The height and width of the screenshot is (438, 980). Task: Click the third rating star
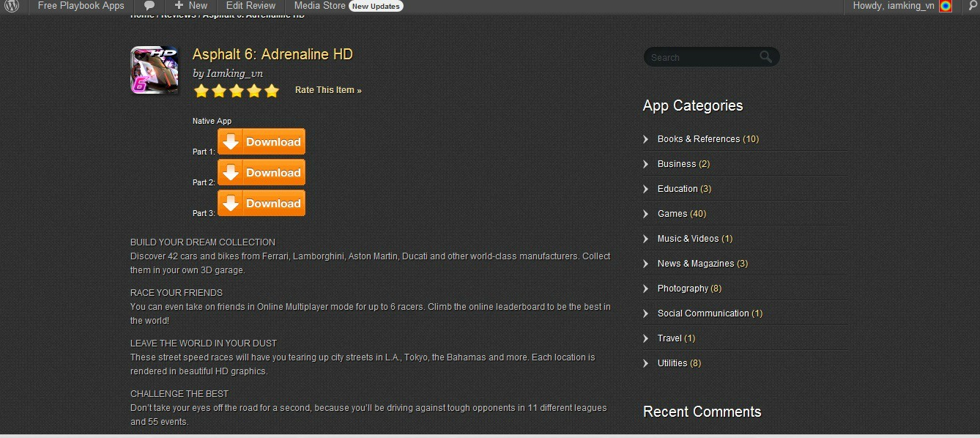tap(236, 91)
